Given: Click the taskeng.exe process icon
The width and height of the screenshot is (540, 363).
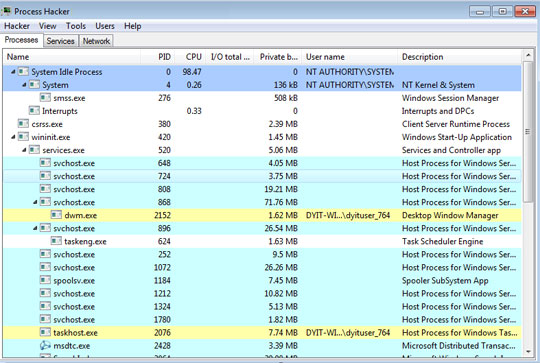Looking at the screenshot, I should click(56, 241).
